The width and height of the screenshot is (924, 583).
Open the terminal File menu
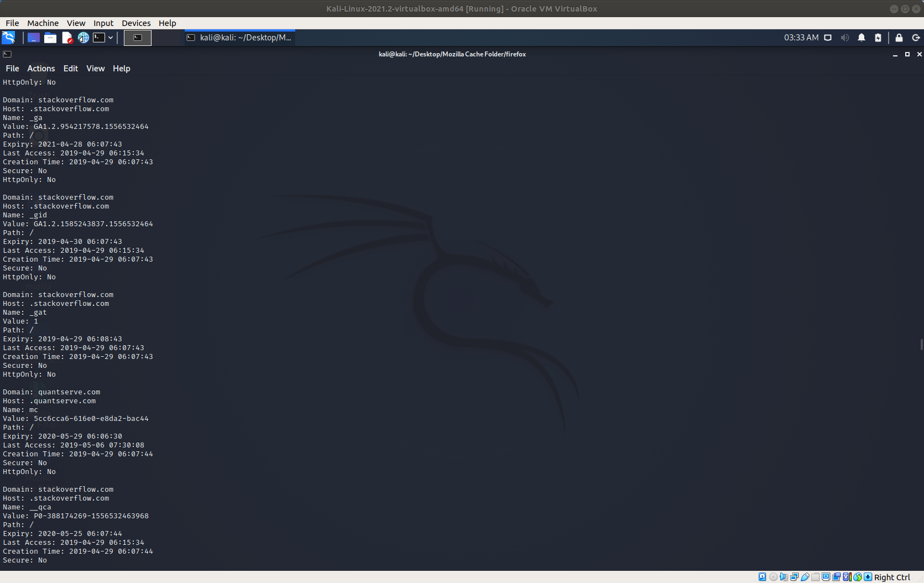coord(12,69)
